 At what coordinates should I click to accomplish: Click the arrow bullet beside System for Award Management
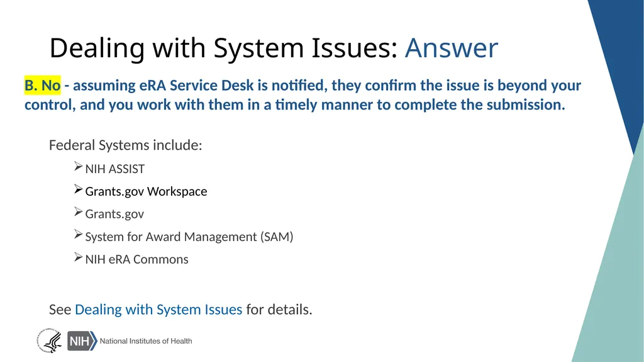tap(79, 234)
